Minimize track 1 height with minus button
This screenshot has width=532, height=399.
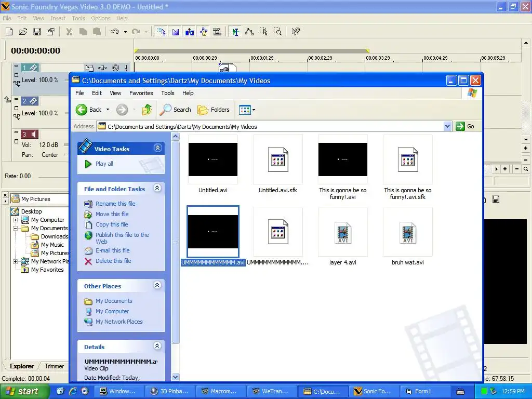(16, 65)
